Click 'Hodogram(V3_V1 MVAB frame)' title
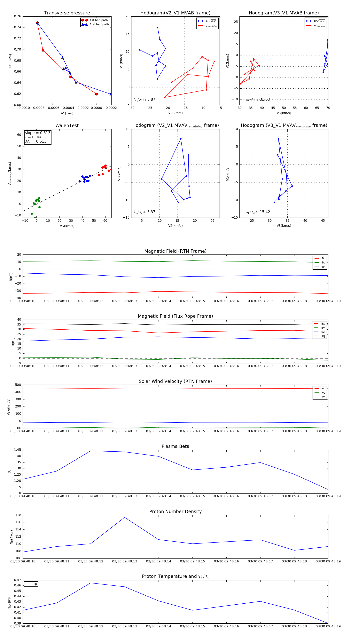This screenshot has width=351, height=644. pyautogui.click(x=284, y=13)
